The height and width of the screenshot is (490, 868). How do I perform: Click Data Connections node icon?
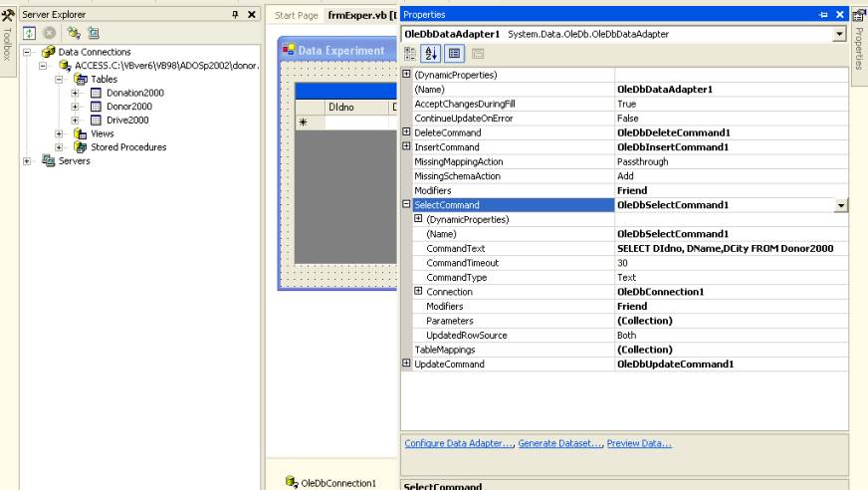[48, 52]
